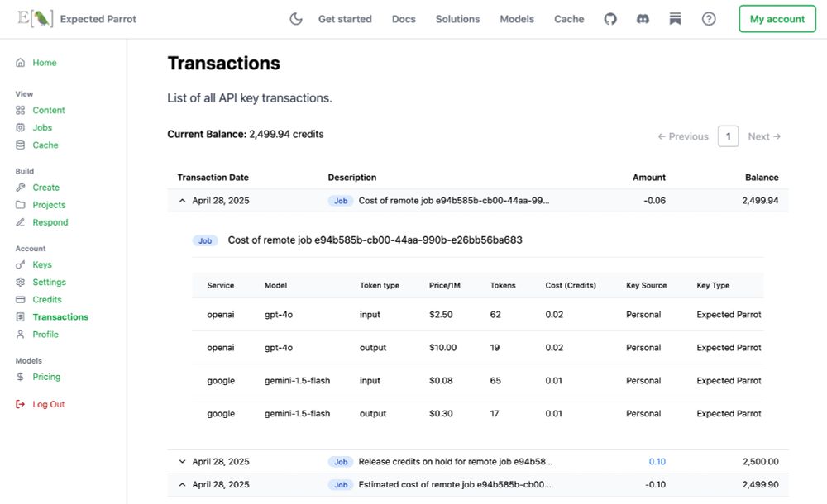This screenshot has width=827, height=504.
Task: Click the Log Out arrow icon
Action: click(x=20, y=404)
